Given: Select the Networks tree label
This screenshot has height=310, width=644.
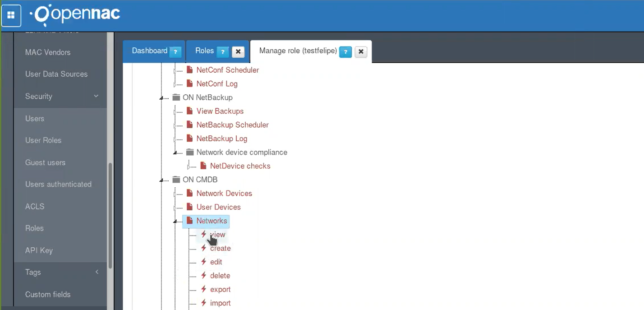Looking at the screenshot, I should 212,221.
